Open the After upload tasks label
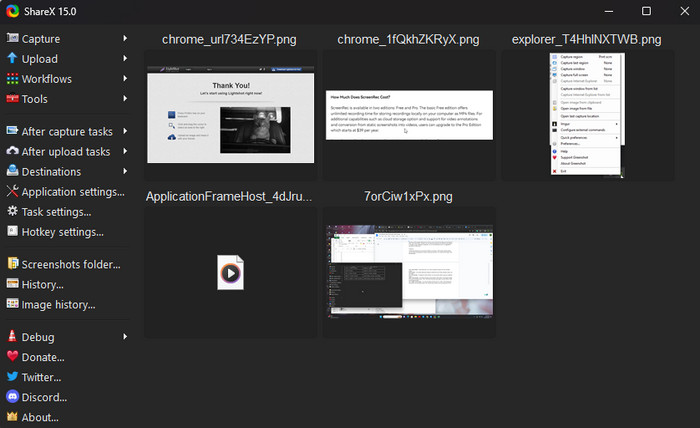 66,152
